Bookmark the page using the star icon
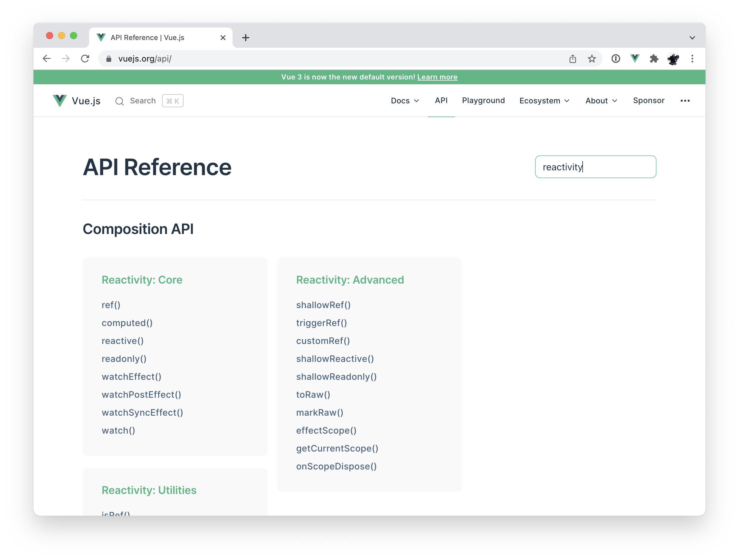This screenshot has width=739, height=560. click(x=592, y=59)
